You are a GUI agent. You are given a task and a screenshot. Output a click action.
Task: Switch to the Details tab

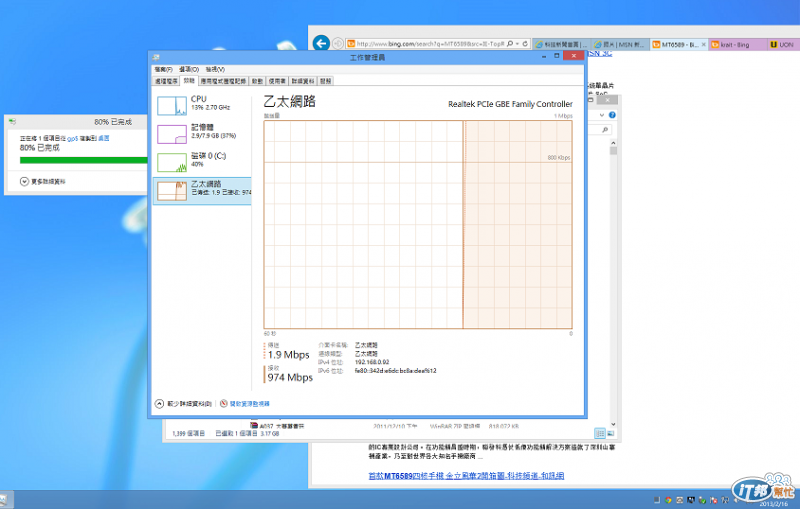[303, 81]
